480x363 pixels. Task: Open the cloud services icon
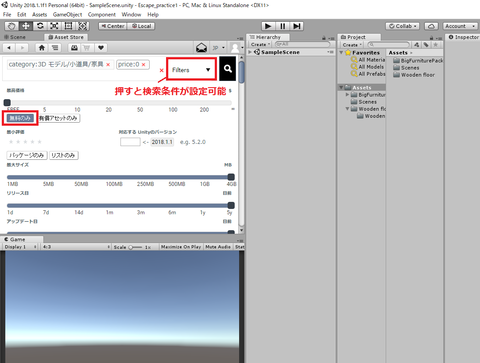(431, 26)
